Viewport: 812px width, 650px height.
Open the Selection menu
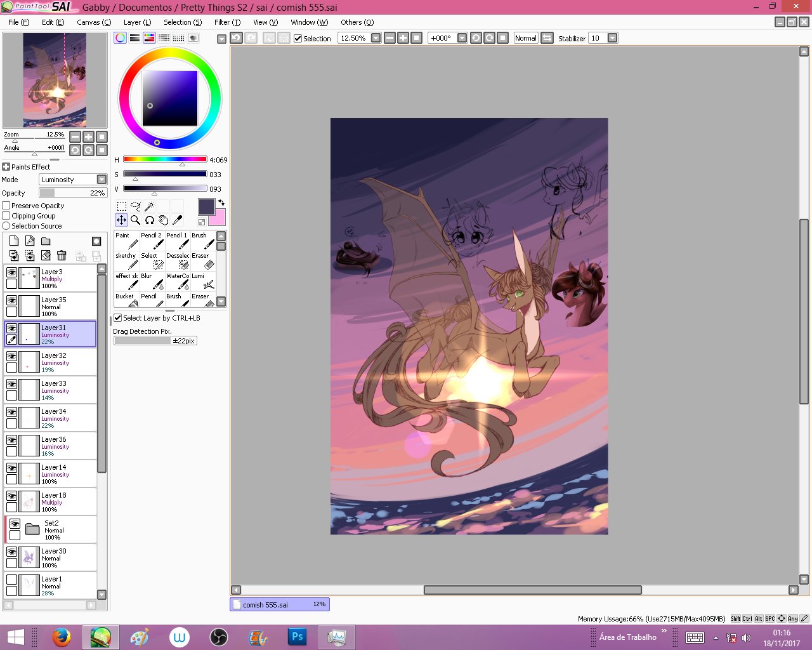tap(183, 22)
